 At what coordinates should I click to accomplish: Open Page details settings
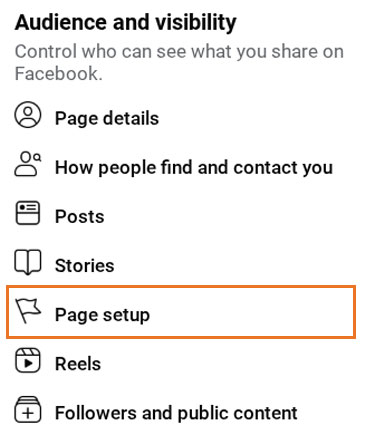[107, 118]
